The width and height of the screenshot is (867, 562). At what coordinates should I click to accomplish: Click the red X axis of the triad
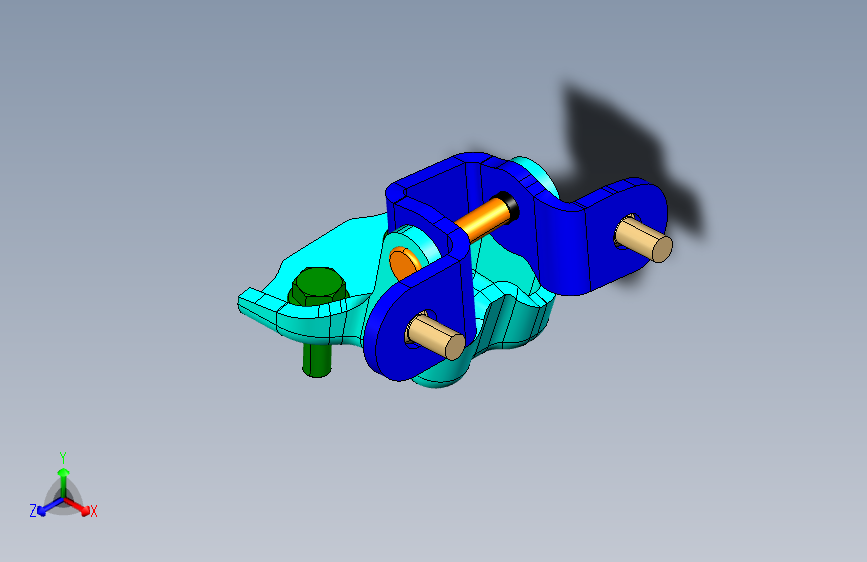(x=81, y=508)
